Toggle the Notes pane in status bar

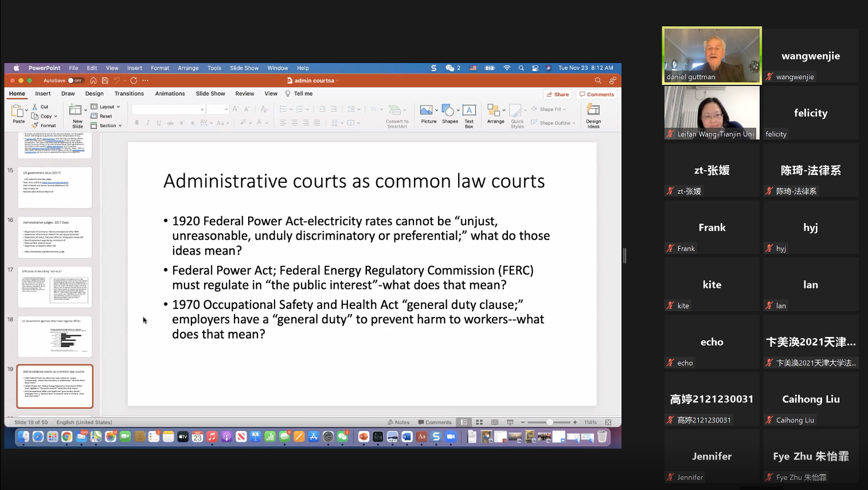click(x=398, y=422)
